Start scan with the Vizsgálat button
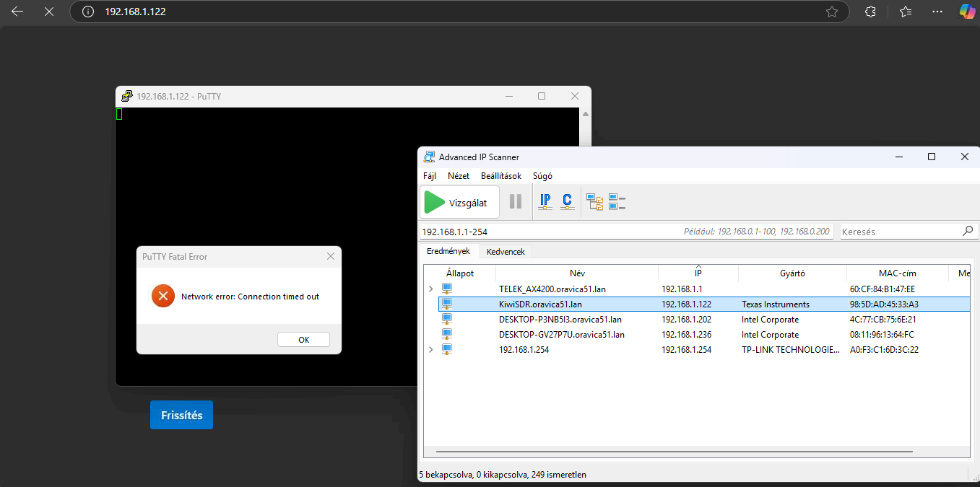Viewport: 980px width, 487px height. click(x=459, y=203)
